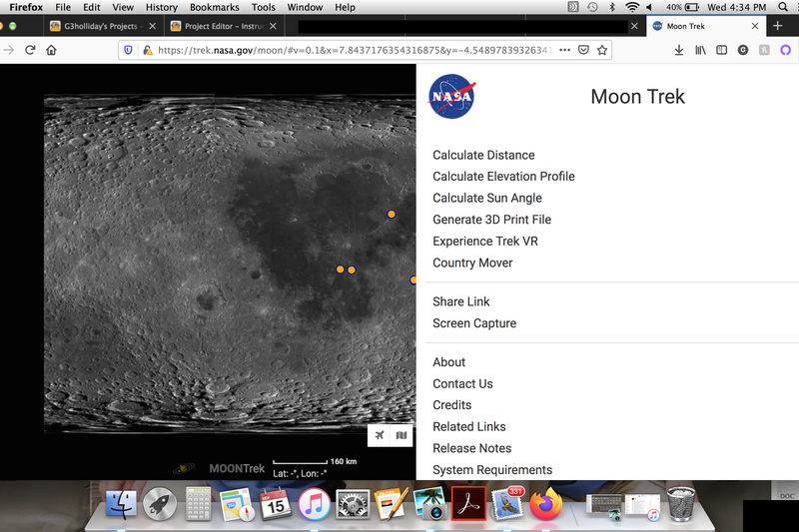This screenshot has height=532, width=799.
Task: Click the Firefox home button
Action: [51, 50]
